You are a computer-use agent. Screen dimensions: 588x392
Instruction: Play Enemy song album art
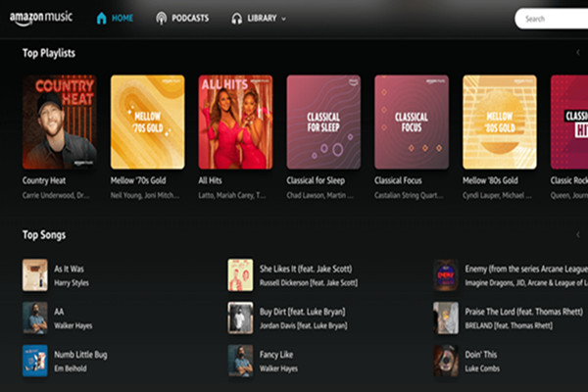[x=446, y=275]
